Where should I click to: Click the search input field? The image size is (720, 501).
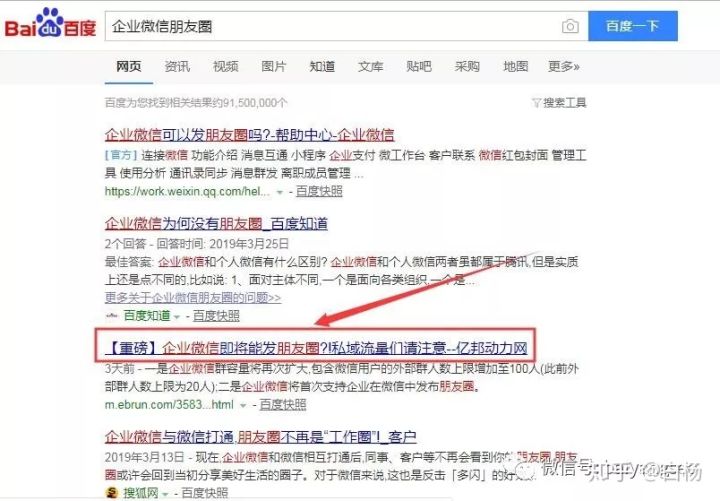tap(334, 27)
